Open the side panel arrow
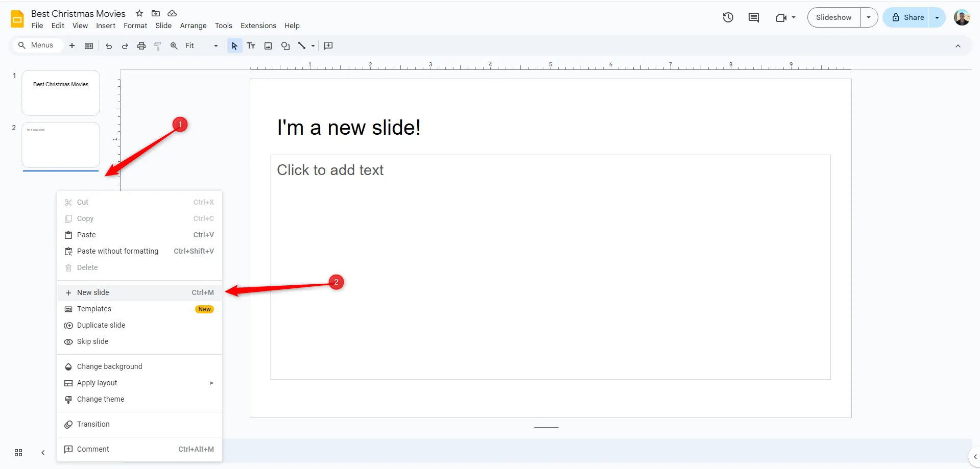This screenshot has height=469, width=980. 975,457
